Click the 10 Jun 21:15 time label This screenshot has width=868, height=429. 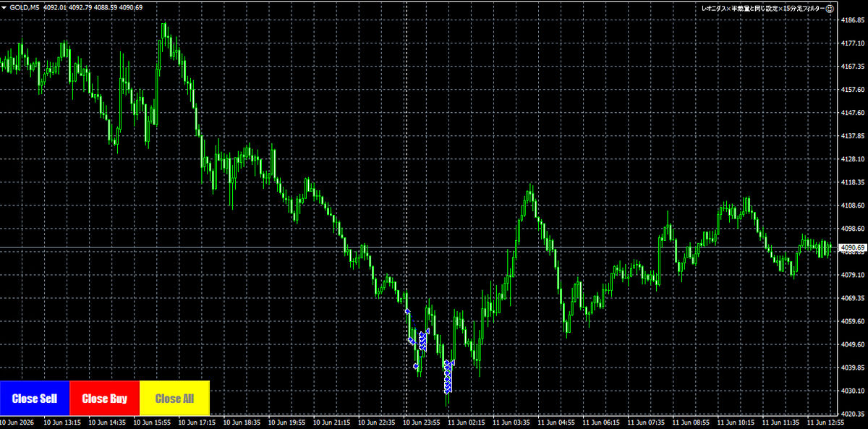click(x=331, y=422)
